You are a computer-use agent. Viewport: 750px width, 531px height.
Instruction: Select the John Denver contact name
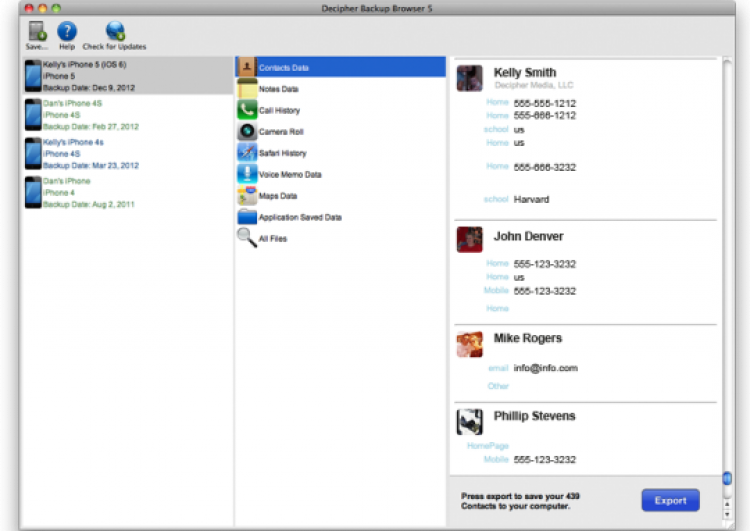(529, 236)
